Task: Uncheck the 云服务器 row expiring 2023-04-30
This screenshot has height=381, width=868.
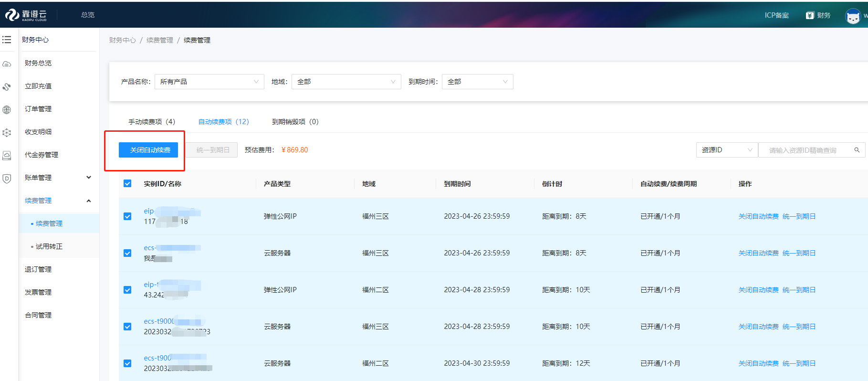Action: pyautogui.click(x=127, y=363)
